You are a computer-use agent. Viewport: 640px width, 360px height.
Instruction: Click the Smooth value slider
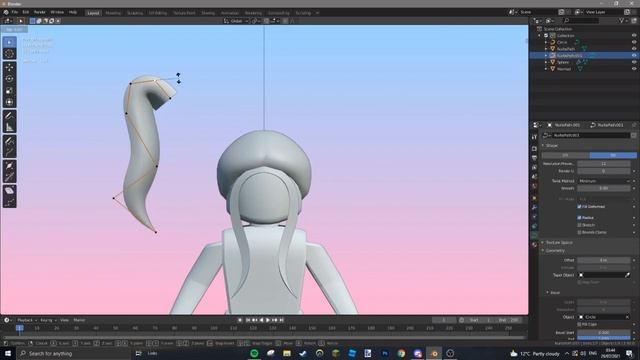[604, 188]
